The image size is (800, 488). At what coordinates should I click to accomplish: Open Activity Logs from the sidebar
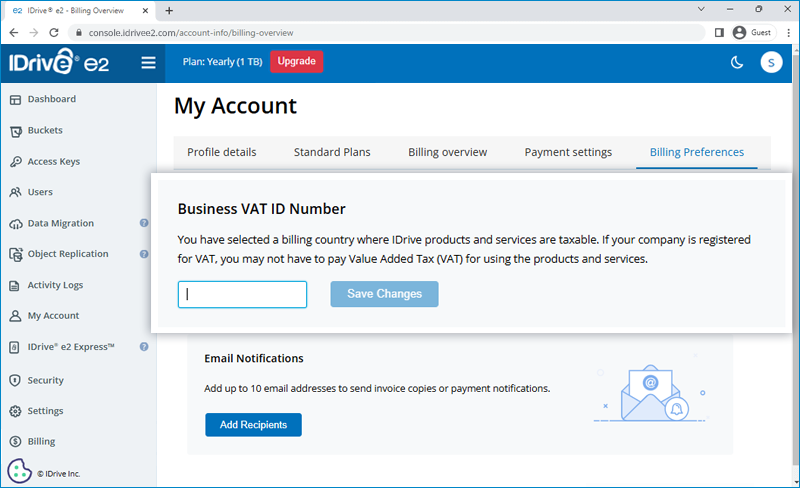pos(55,285)
